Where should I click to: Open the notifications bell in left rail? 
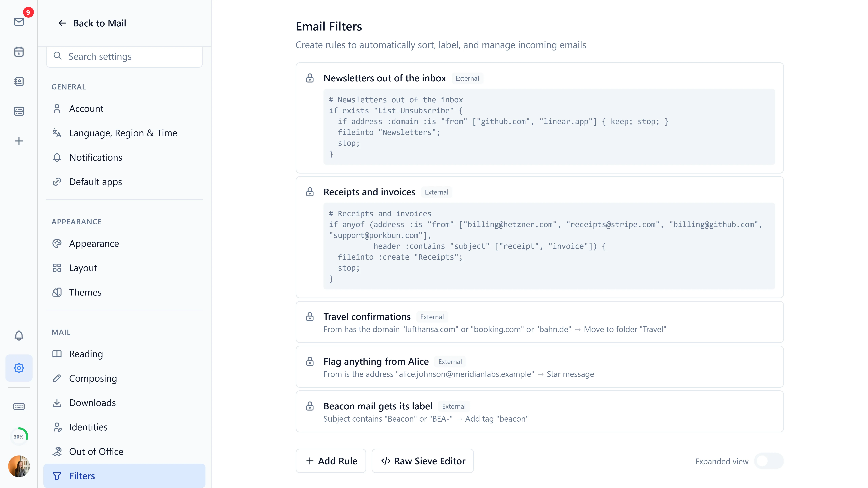pyautogui.click(x=19, y=335)
